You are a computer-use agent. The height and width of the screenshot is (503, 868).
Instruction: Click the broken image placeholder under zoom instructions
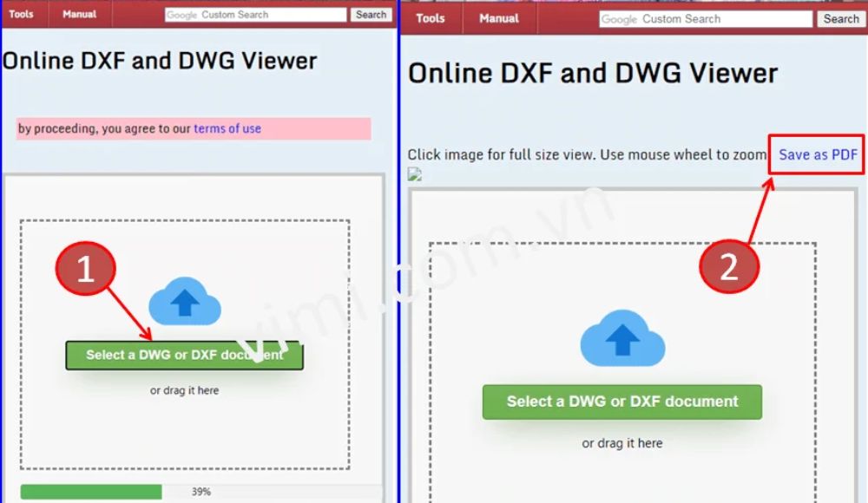(415, 174)
